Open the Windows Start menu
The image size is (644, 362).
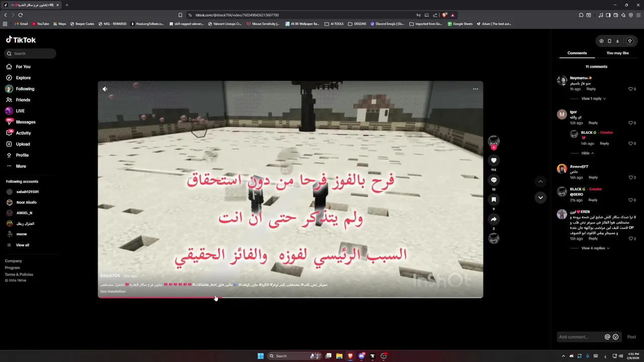pos(261,356)
